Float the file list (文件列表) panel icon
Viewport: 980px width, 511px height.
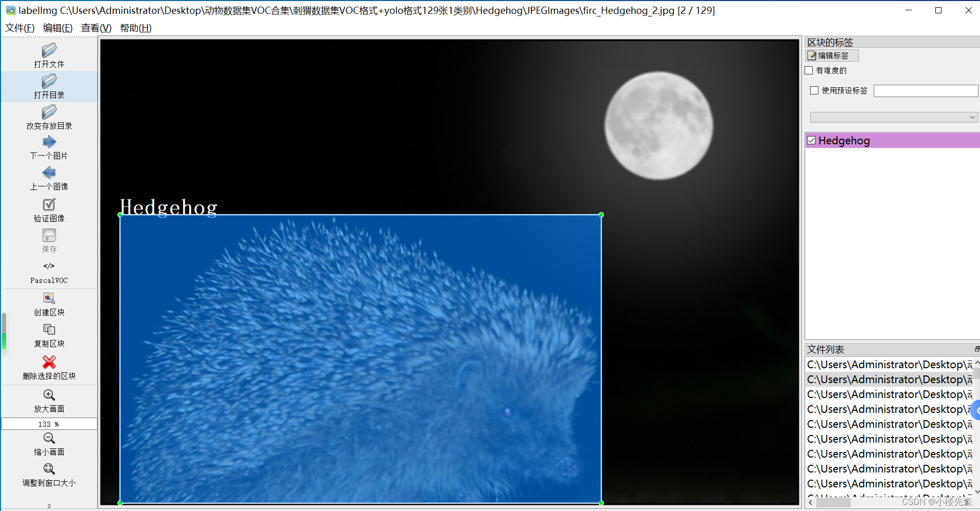[x=976, y=349]
